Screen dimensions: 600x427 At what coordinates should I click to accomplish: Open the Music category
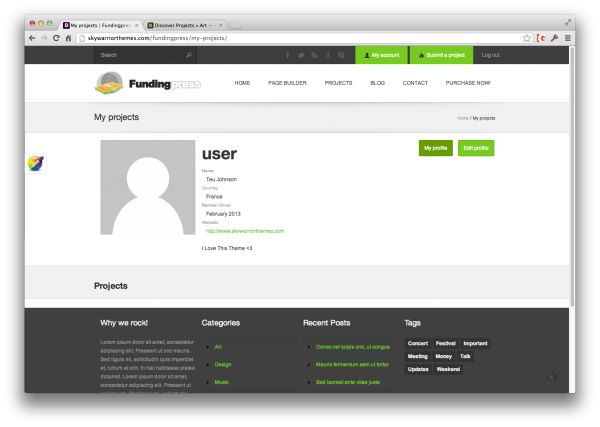click(222, 382)
